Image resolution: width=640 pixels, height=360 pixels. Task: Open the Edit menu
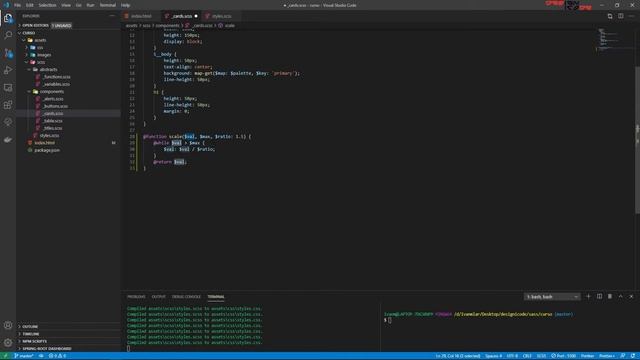(30, 5)
